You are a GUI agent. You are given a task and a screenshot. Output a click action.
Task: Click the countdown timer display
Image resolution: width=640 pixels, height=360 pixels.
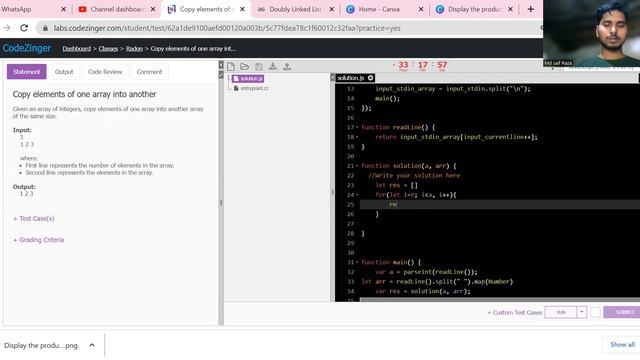click(x=420, y=66)
